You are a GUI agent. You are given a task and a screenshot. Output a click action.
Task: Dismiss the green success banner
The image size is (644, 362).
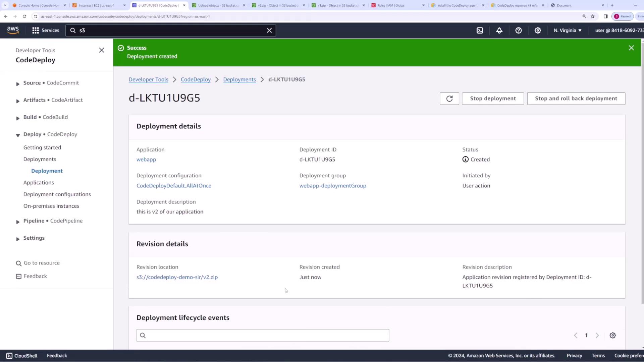click(x=631, y=48)
